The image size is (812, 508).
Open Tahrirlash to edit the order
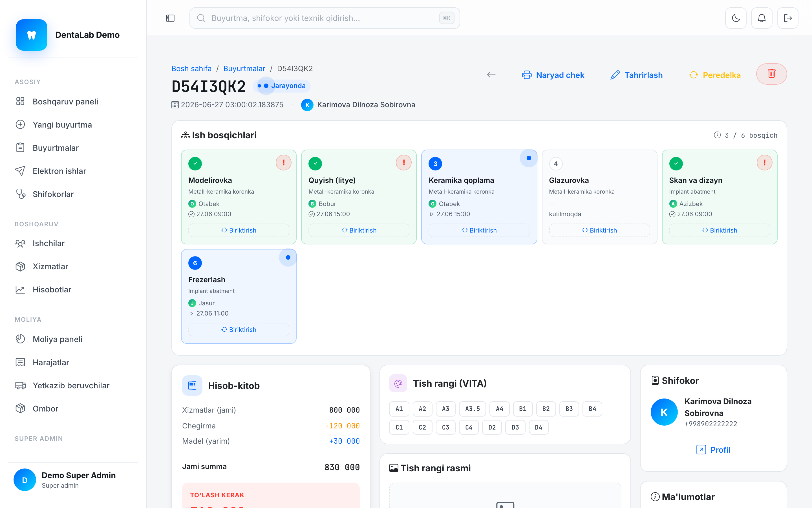tap(637, 75)
